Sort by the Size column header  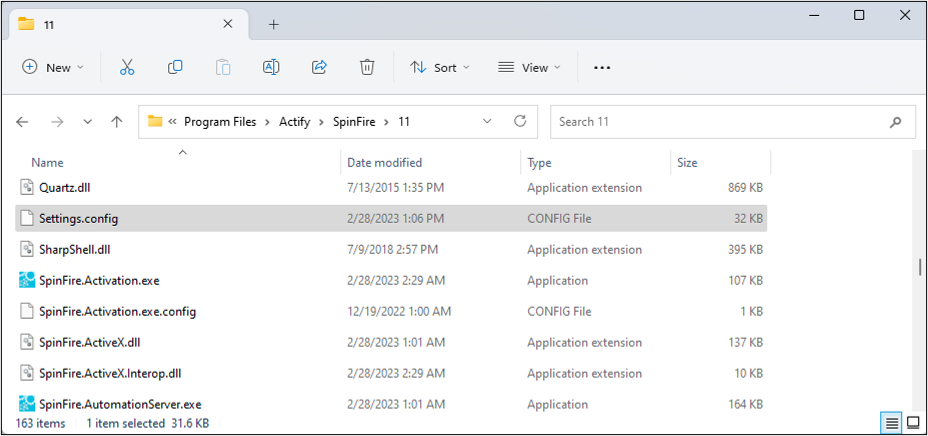tap(687, 163)
